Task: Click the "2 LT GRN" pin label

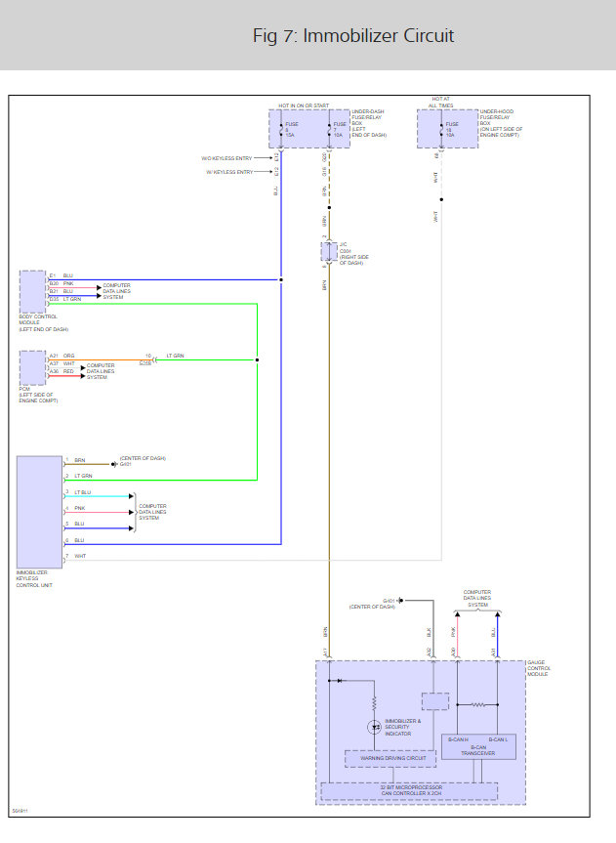Action: (x=78, y=476)
